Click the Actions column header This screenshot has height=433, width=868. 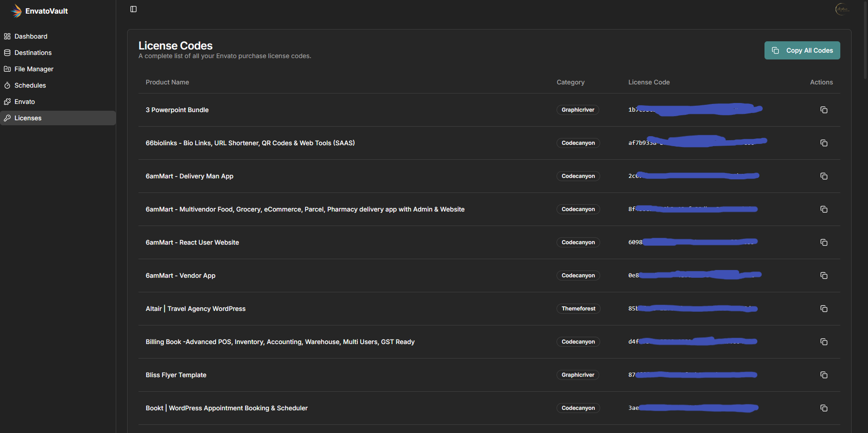tap(821, 82)
